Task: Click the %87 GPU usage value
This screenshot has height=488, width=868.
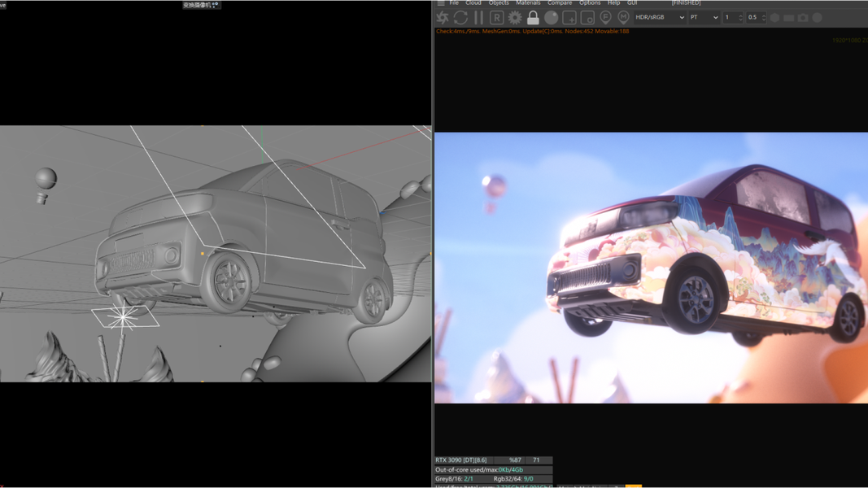Action: (515, 460)
